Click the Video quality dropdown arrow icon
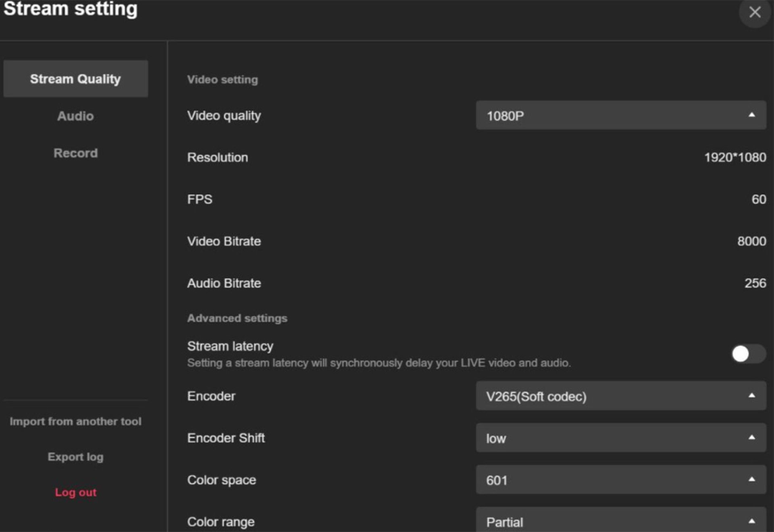Image resolution: width=774 pixels, height=532 pixels. click(751, 115)
